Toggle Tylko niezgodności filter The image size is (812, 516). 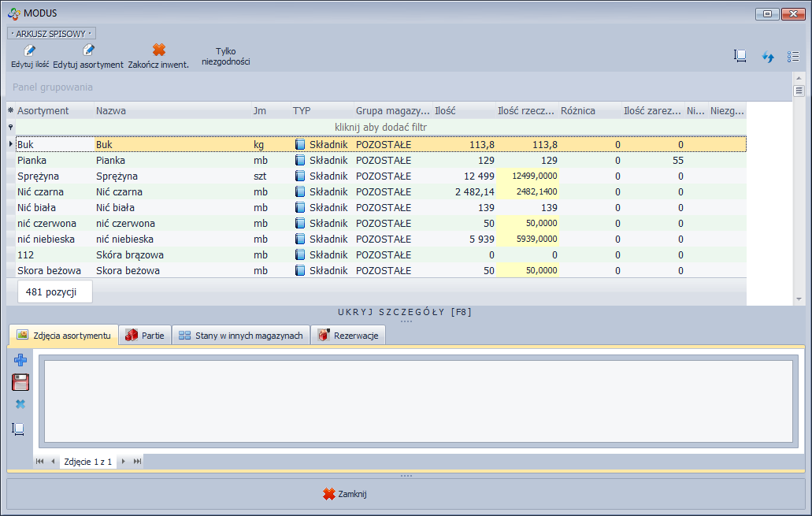226,56
